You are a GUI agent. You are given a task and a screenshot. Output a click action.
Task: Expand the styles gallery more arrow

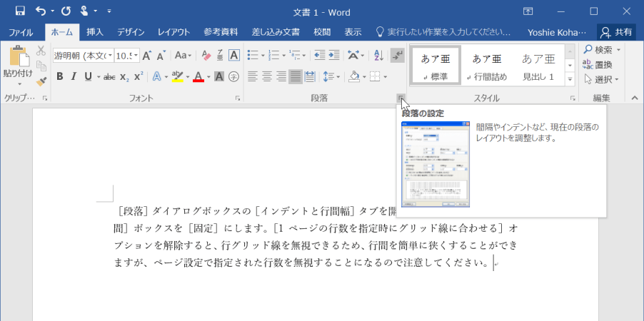tap(570, 79)
